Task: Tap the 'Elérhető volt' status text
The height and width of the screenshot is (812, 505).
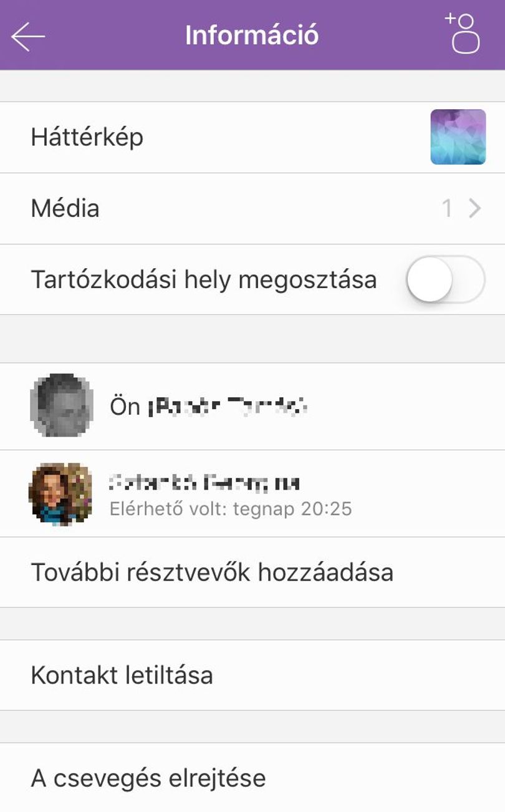Action: coord(231,509)
